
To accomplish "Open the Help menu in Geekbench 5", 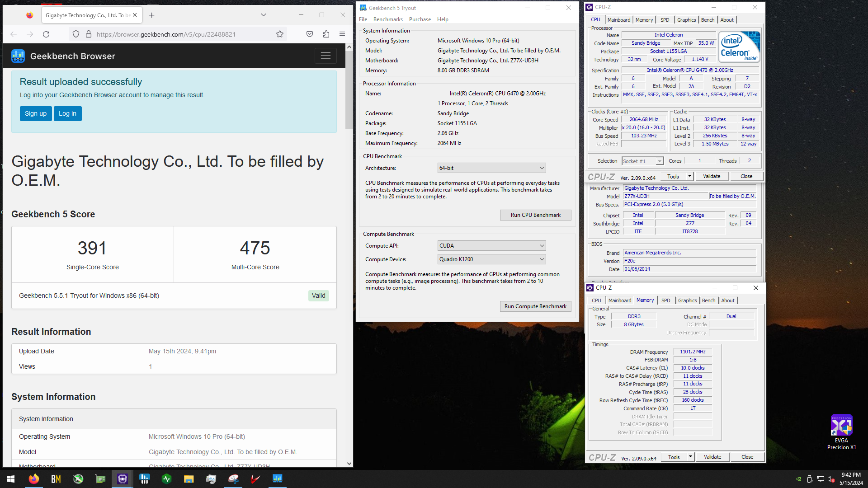I will [443, 19].
